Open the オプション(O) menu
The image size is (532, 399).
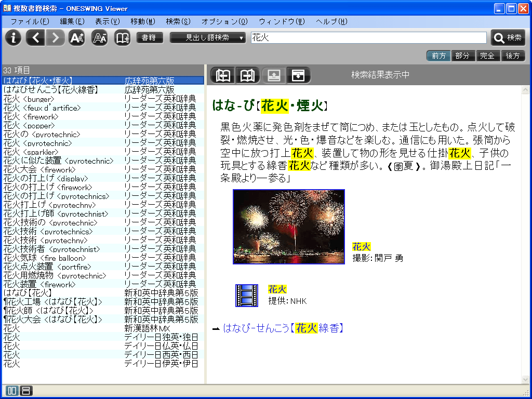click(224, 22)
